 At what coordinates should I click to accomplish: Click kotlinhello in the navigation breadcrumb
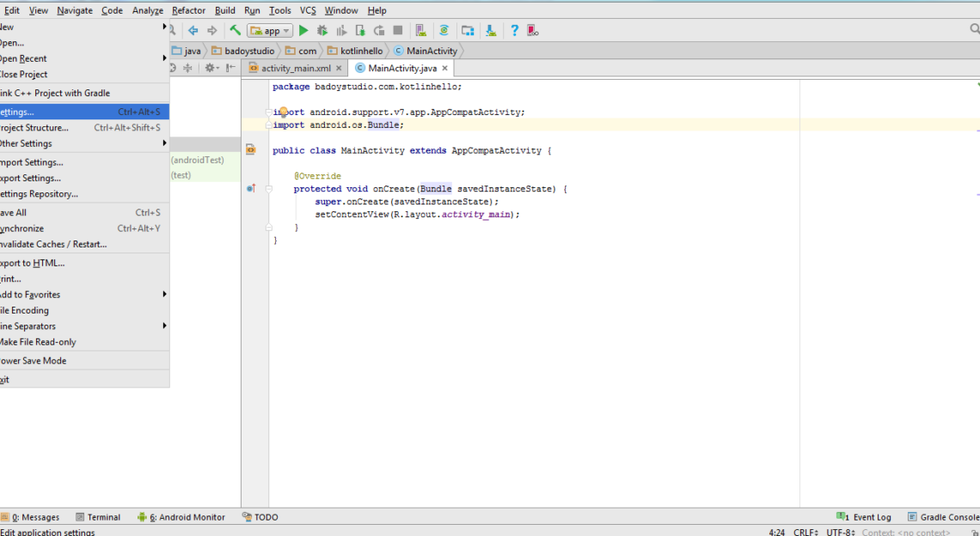361,51
